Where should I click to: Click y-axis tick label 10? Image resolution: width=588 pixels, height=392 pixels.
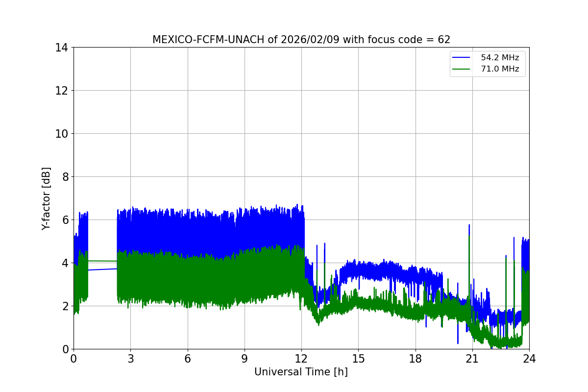click(x=61, y=134)
